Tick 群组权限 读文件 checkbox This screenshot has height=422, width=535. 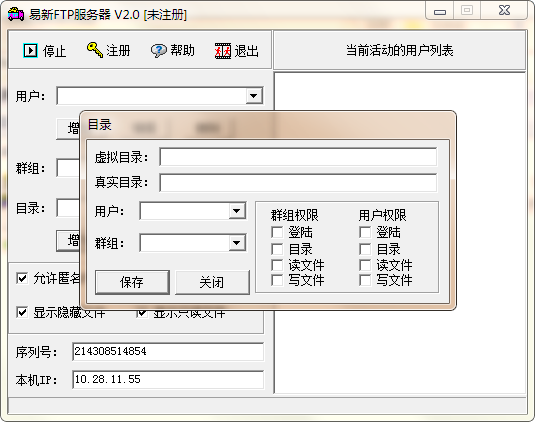pos(277,265)
